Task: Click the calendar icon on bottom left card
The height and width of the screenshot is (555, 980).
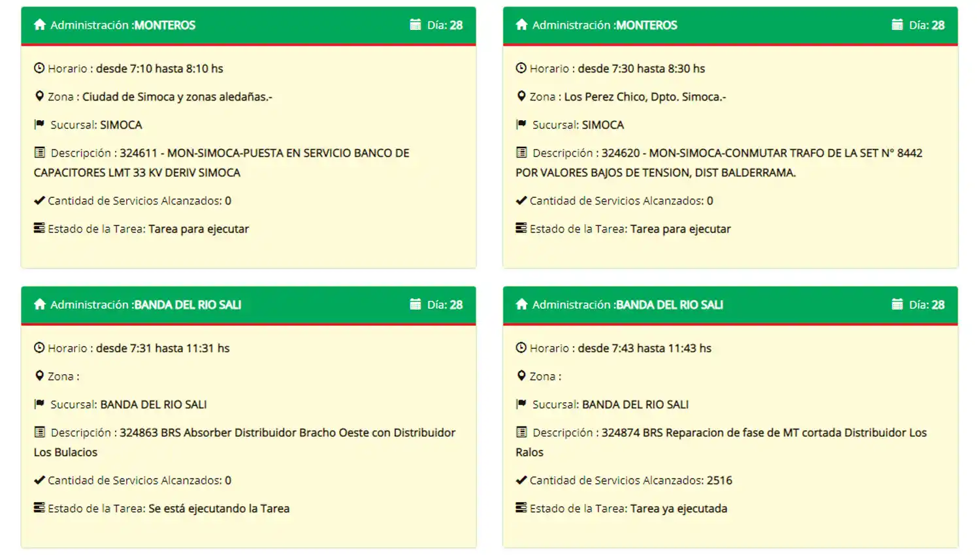Action: click(x=415, y=304)
